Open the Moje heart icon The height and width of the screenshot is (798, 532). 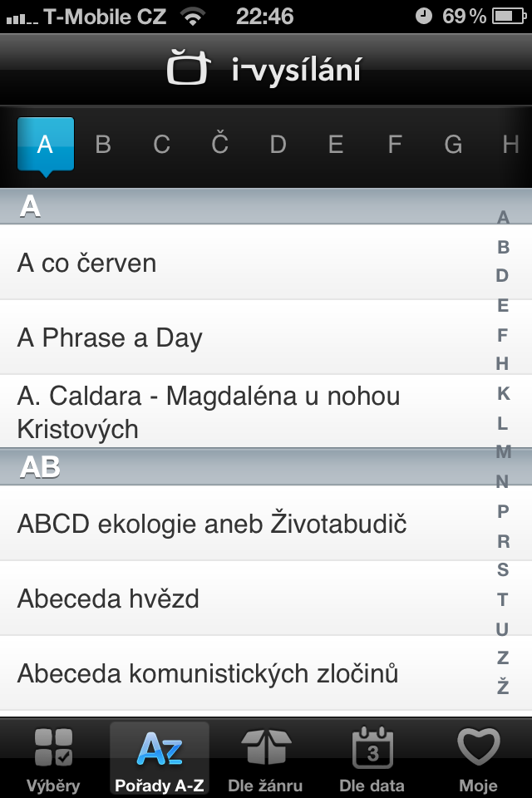478,746
